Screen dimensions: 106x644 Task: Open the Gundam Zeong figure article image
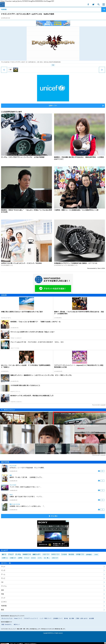[x=26, y=134]
